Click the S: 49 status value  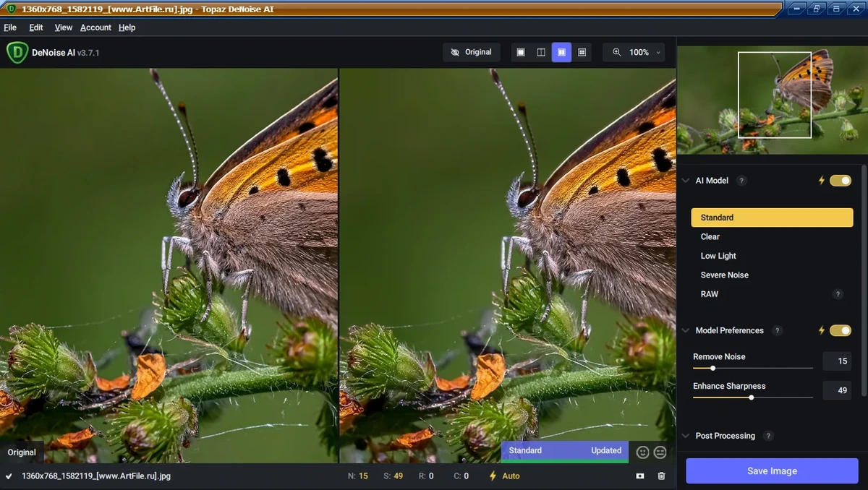(393, 476)
